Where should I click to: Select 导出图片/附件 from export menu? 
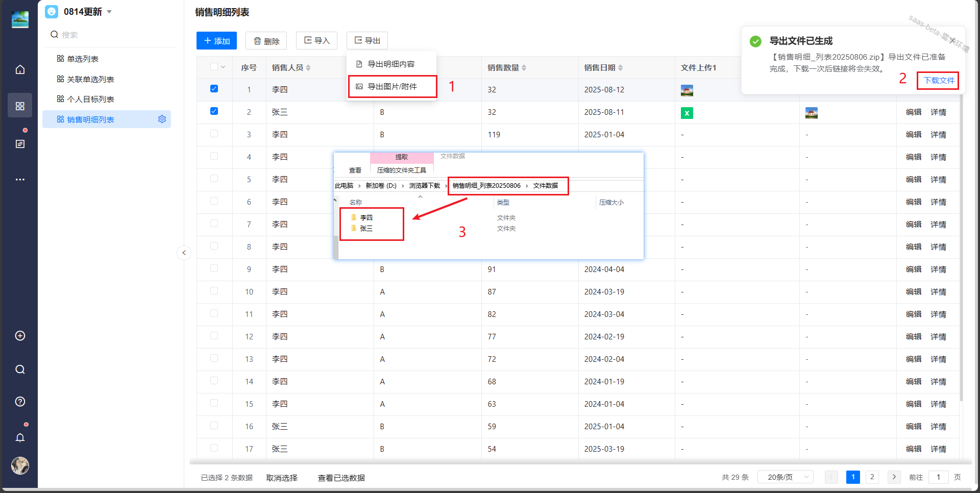[x=392, y=86]
